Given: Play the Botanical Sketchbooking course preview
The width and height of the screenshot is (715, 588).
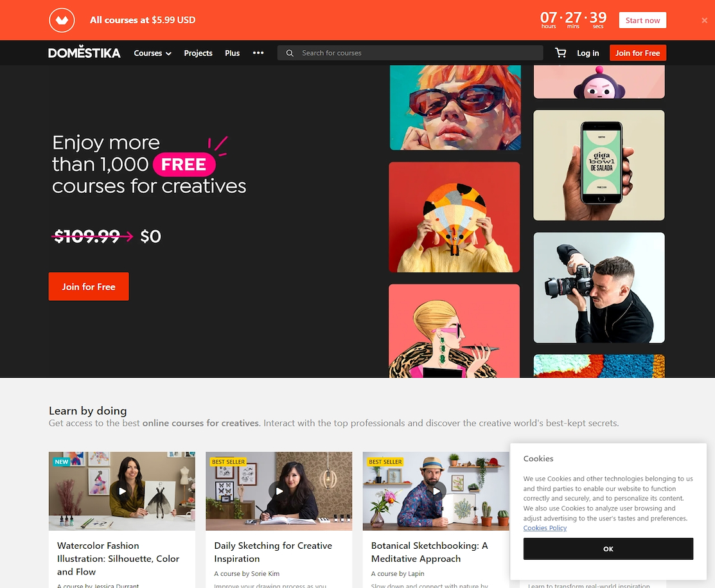Looking at the screenshot, I should point(436,491).
